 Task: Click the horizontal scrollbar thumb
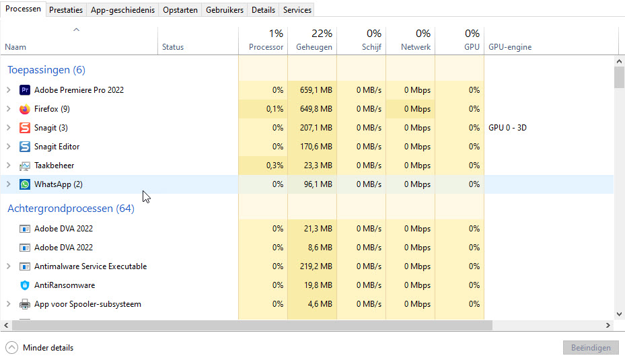click(252, 326)
